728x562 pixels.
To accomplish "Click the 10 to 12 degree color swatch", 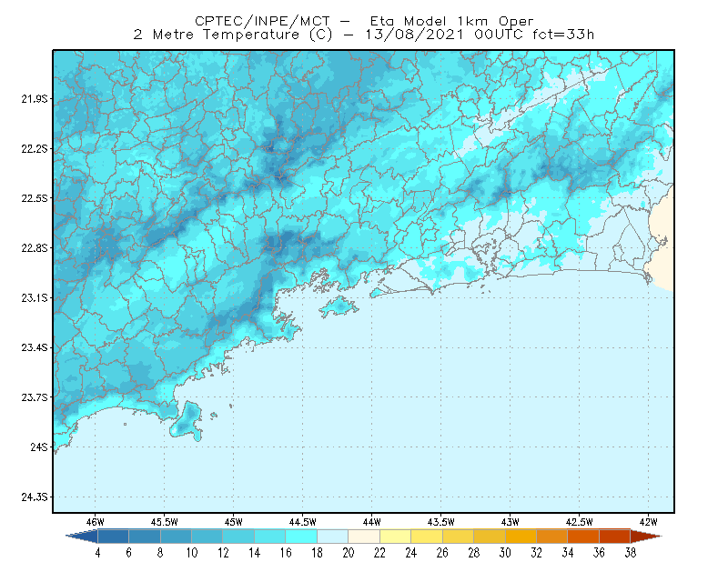I will tap(207, 537).
